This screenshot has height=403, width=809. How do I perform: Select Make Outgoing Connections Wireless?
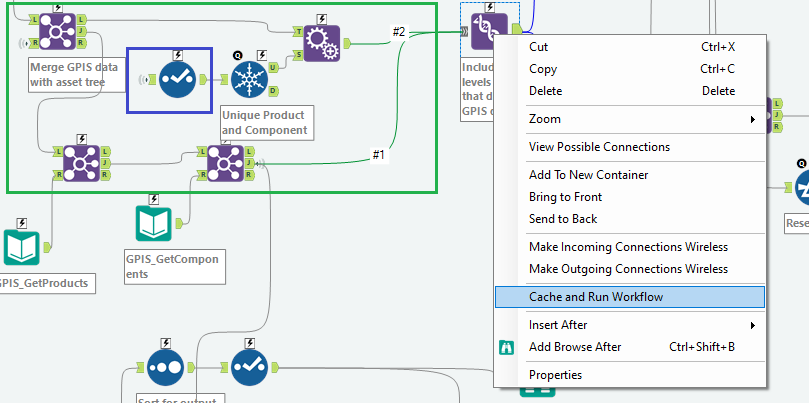pos(629,269)
